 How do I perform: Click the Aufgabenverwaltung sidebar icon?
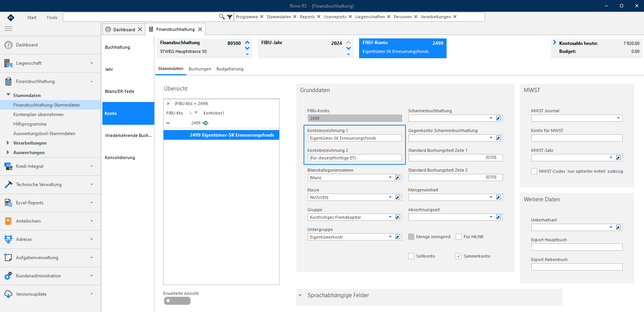point(8,258)
